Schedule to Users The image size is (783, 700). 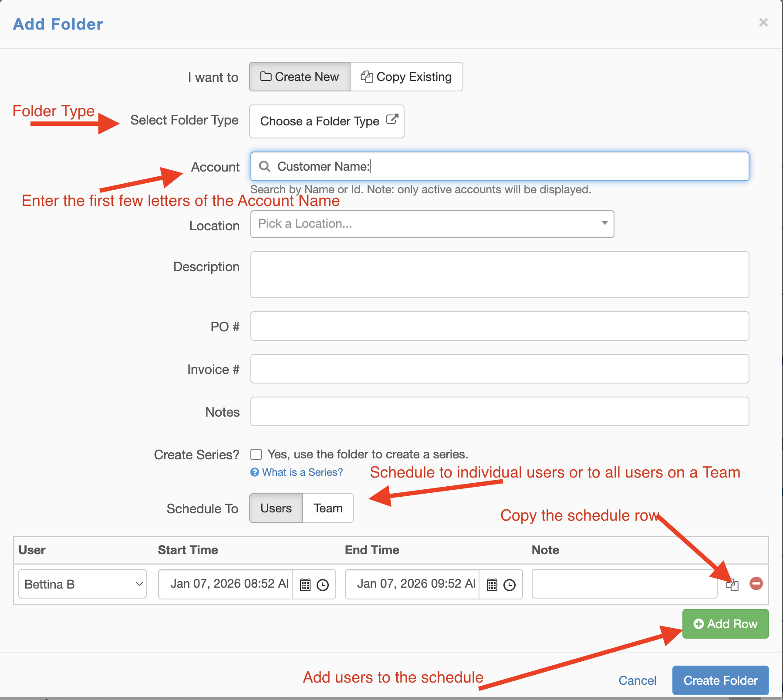[x=276, y=508]
